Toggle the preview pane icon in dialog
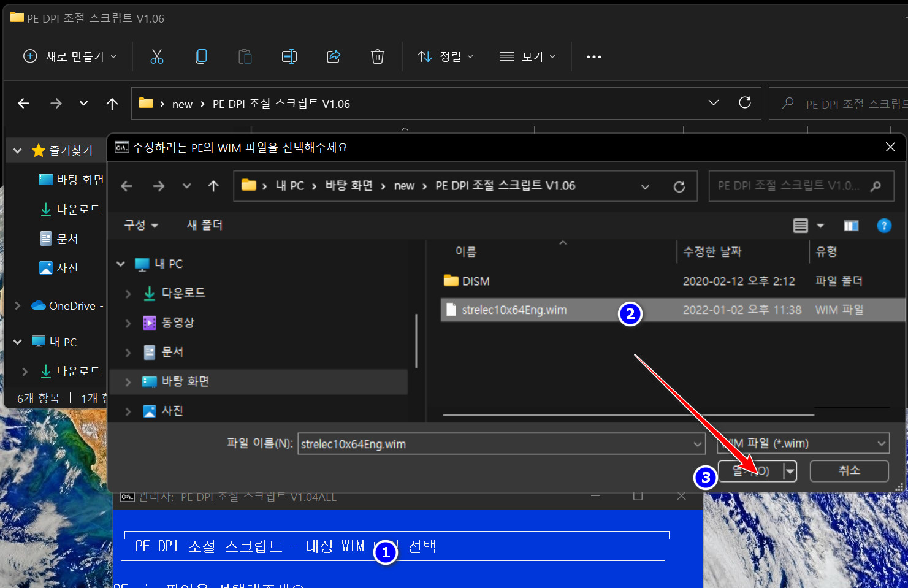Screen dimensions: 908x588 click(851, 226)
